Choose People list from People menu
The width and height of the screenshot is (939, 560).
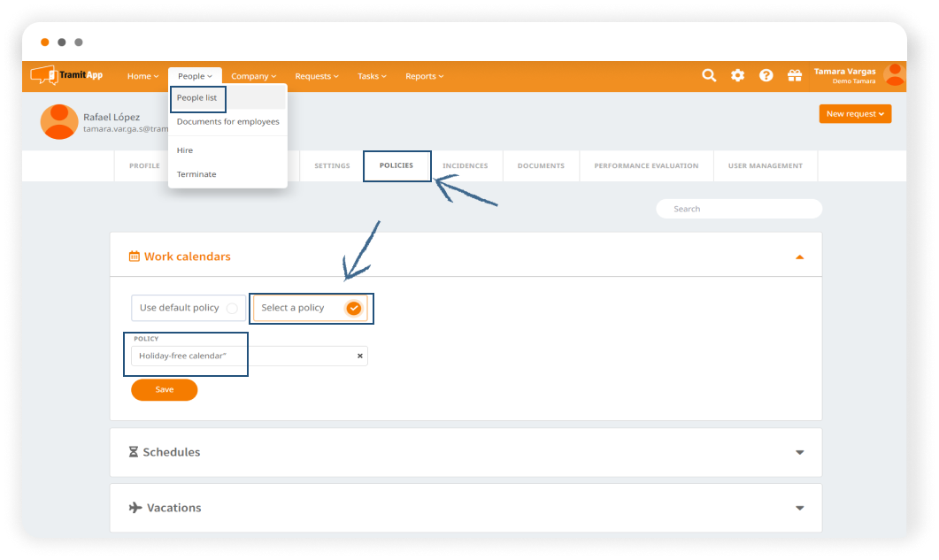pos(197,98)
